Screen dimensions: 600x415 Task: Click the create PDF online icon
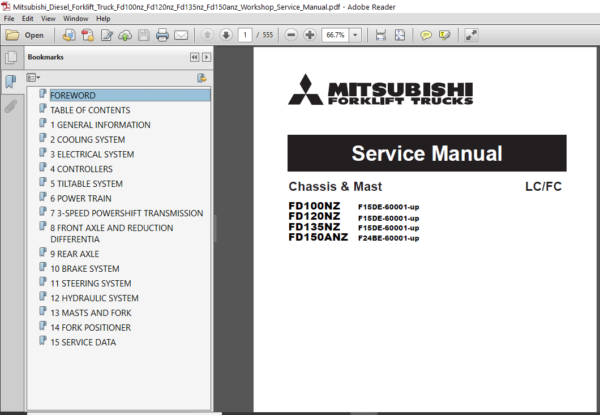[x=69, y=35]
